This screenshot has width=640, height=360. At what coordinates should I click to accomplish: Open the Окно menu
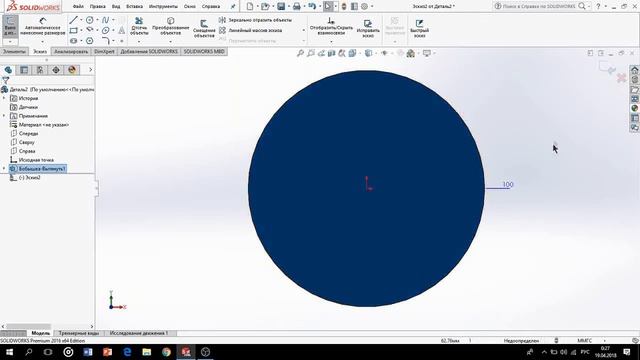(x=189, y=7)
